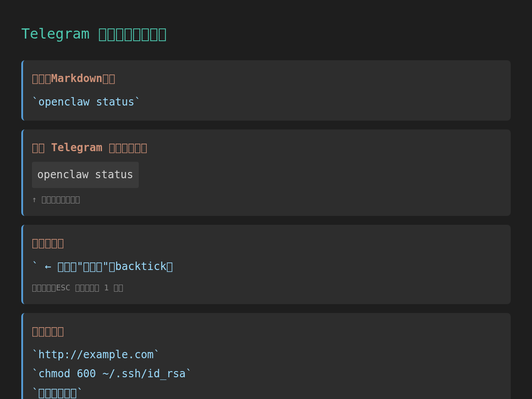The image size is (532, 399).
Task: Click the word Markdown in first card heading
Action: tap(77, 78)
